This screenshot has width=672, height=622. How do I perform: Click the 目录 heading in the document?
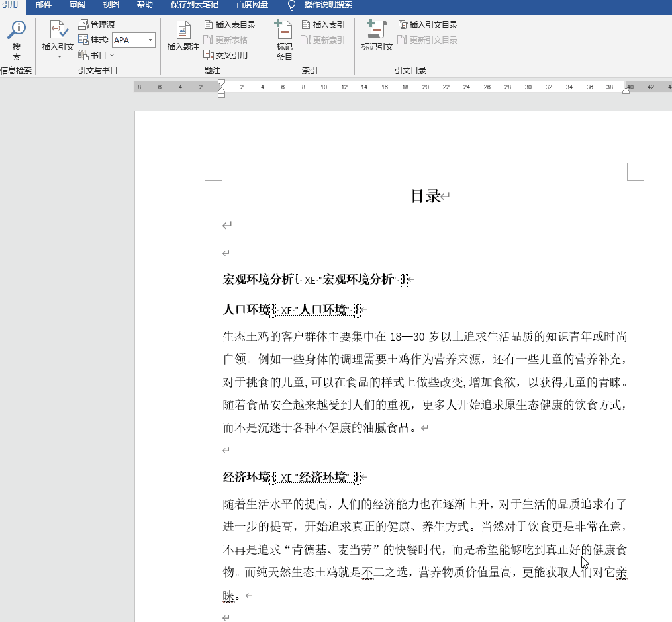coord(426,197)
